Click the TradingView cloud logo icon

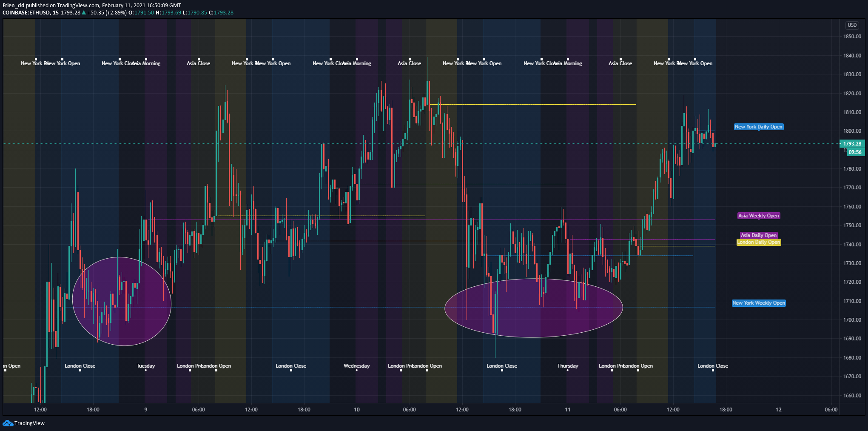(8, 423)
